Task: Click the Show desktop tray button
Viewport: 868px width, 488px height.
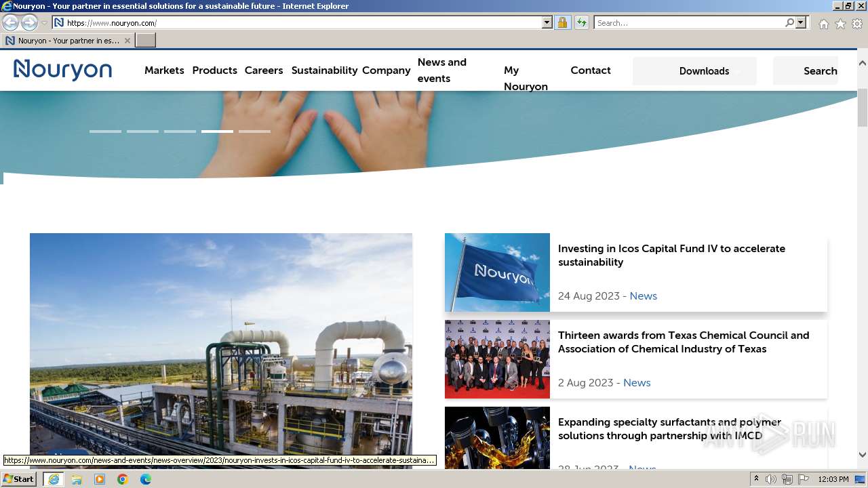Action: (861, 479)
